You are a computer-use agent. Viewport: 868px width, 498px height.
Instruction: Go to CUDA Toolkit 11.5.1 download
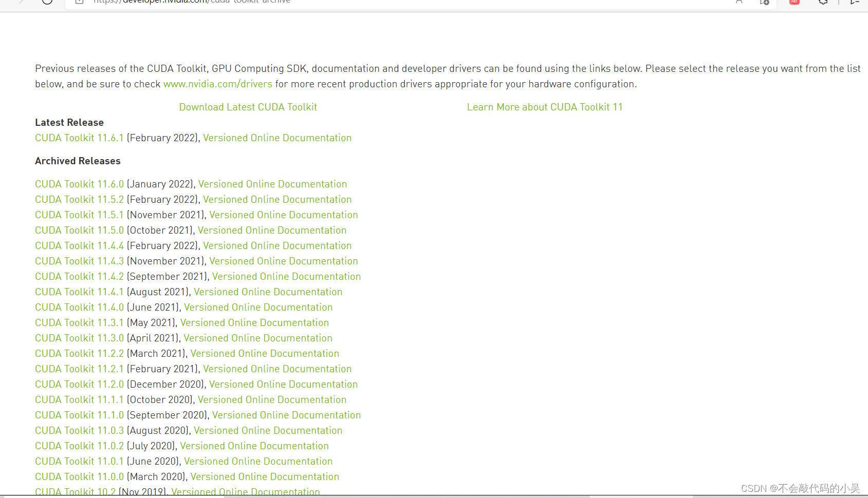coord(80,215)
